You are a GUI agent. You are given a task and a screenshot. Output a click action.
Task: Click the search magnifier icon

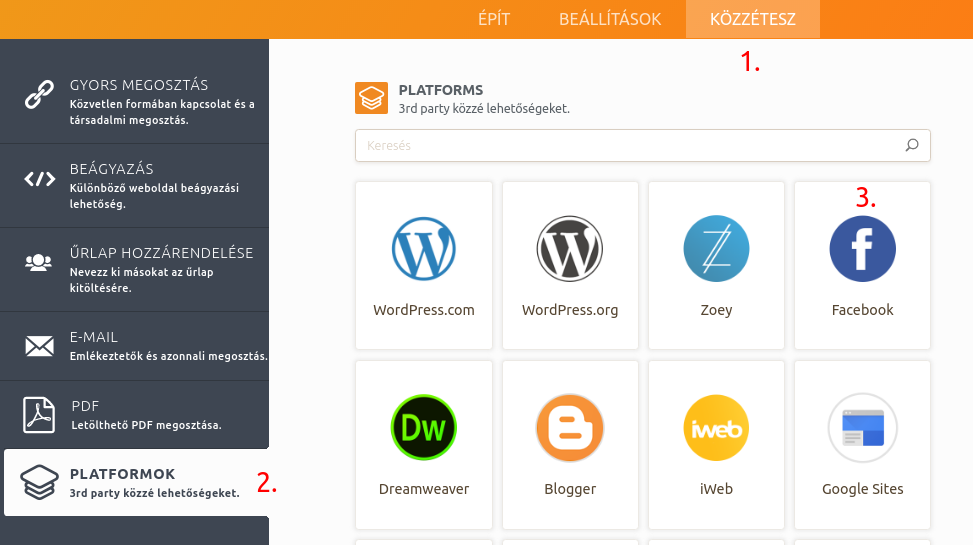click(912, 145)
